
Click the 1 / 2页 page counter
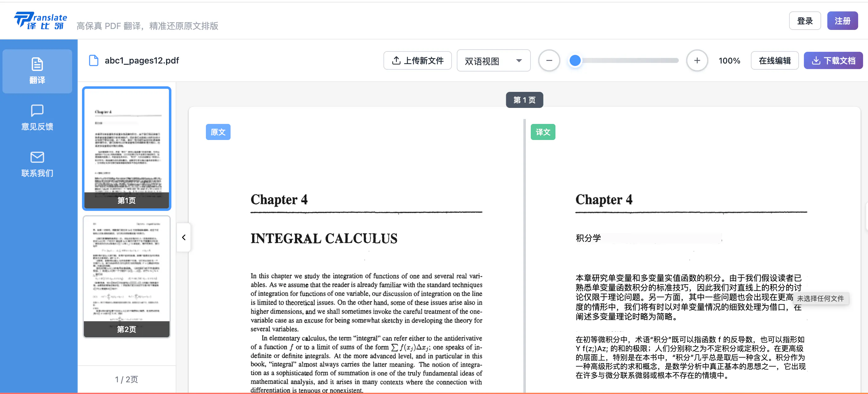[126, 379]
